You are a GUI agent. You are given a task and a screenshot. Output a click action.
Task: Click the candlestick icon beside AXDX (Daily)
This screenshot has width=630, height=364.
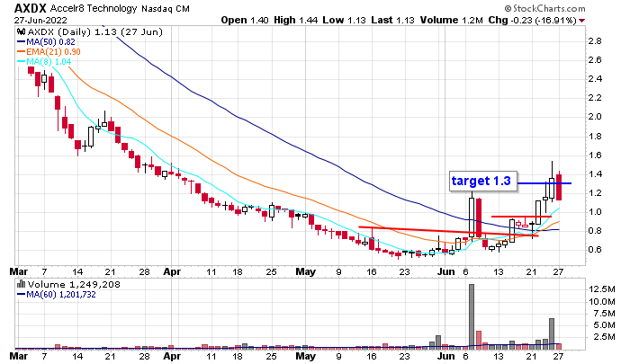pyautogui.click(x=22, y=31)
